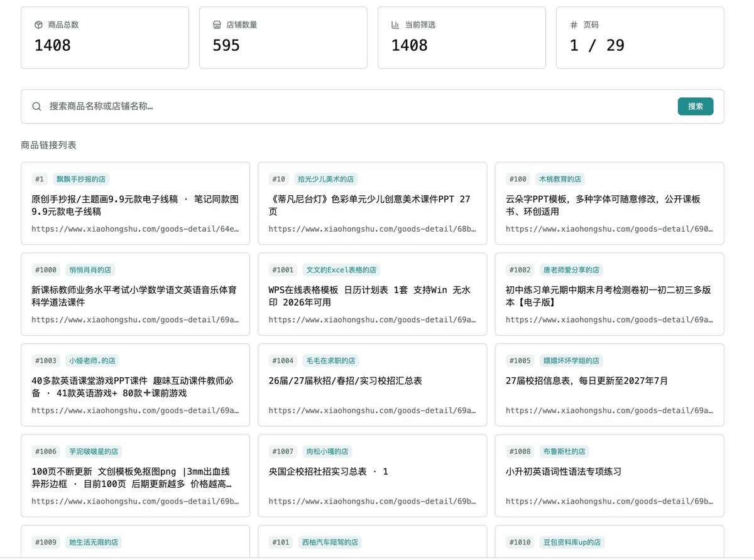Open the WPS在线表格模板 product card
The width and height of the screenshot is (754, 560).
coord(372,294)
